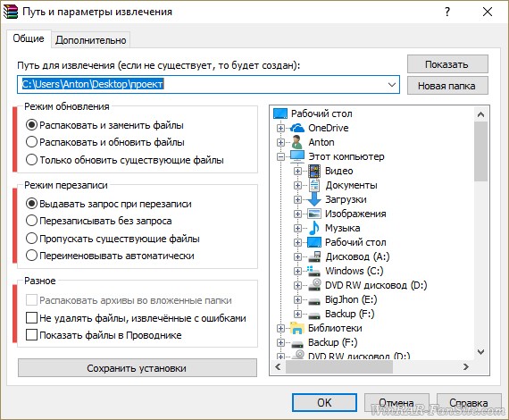Click the tree scroll-down arrow
Viewport: 509px width, 420px height.
click(x=480, y=352)
